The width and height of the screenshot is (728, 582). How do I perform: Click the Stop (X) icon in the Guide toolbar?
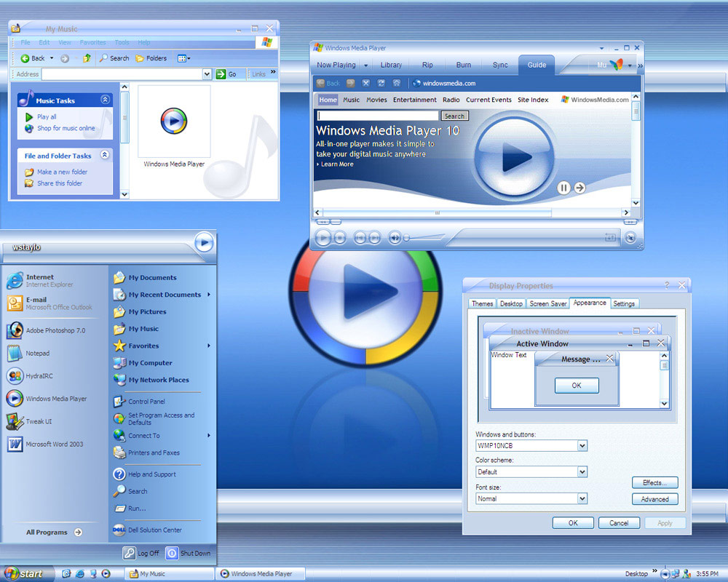[366, 83]
